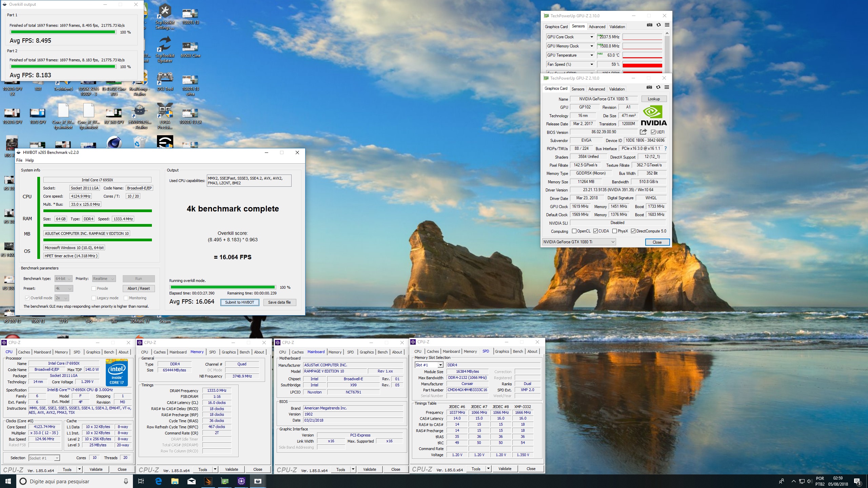Viewport: 868px width, 488px height.
Task: Click refresh icon in GPU-Z Sensors window
Action: pyautogui.click(x=658, y=25)
